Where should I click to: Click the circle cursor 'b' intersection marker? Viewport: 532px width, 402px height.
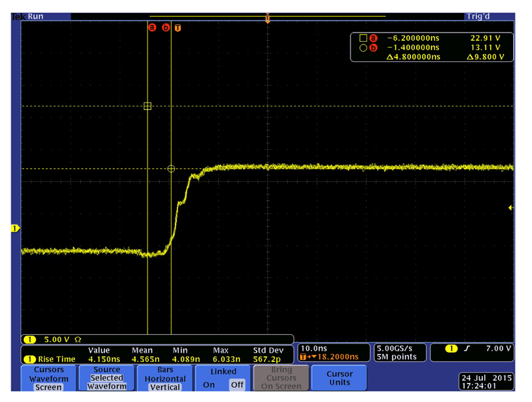pyautogui.click(x=171, y=169)
